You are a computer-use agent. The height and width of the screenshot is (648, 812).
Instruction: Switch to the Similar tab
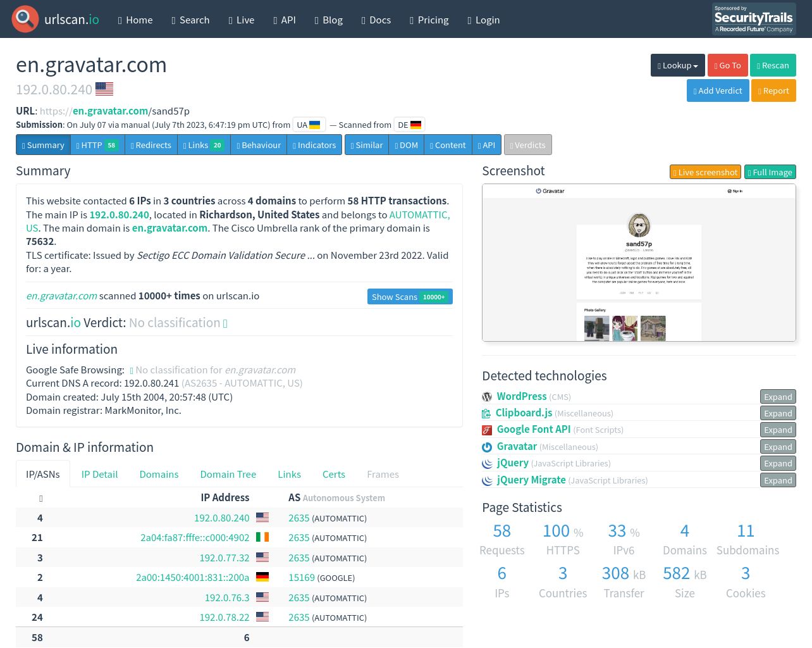click(x=367, y=145)
